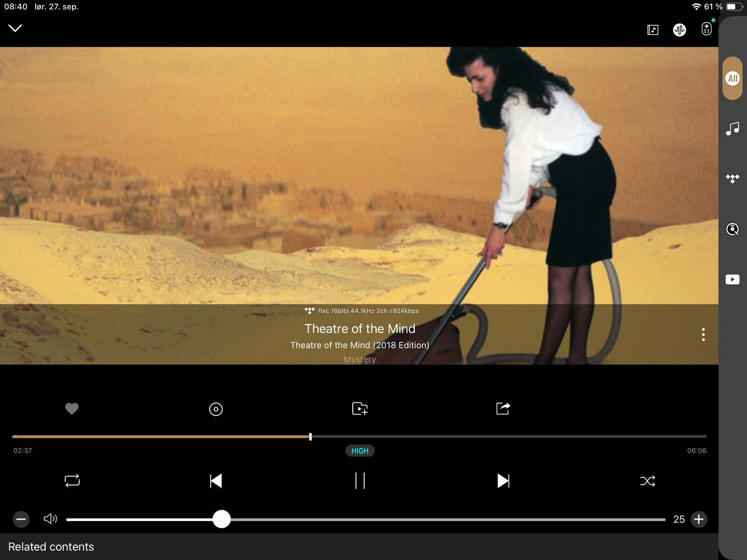Viewport: 747px width, 560px height.
Task: Toggle shuffle playback
Action: click(x=647, y=481)
